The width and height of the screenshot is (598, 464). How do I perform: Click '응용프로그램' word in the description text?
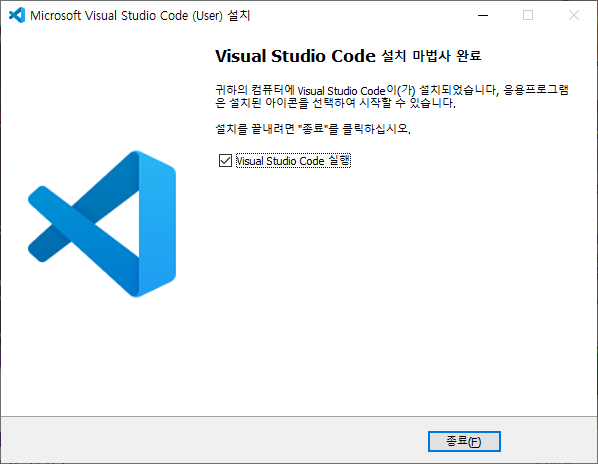pyautogui.click(x=536, y=90)
